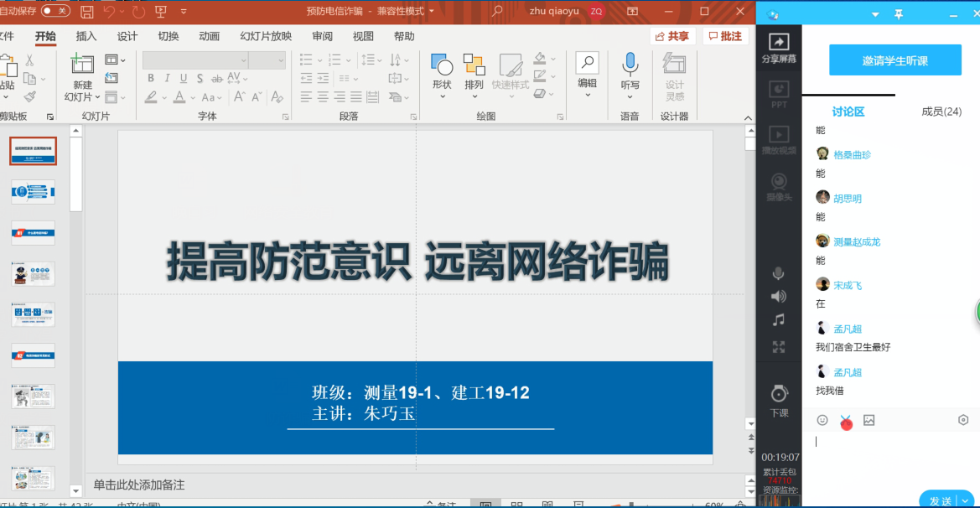The width and height of the screenshot is (980, 508).
Task: Select the second slide thumbnail
Action: [x=33, y=192]
